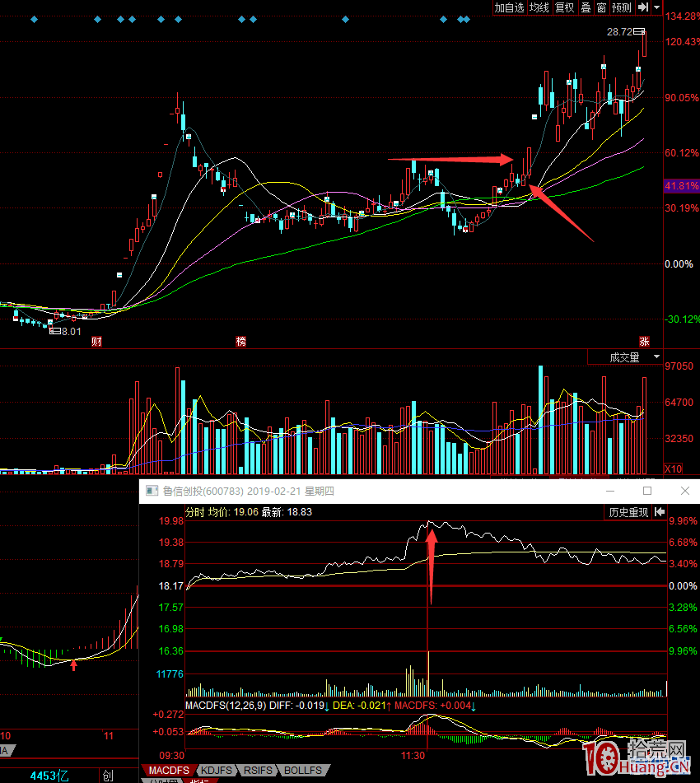This screenshot has height=783, width=700.
Task: Switch to the KDJFS indicator tab
Action: click(x=217, y=771)
